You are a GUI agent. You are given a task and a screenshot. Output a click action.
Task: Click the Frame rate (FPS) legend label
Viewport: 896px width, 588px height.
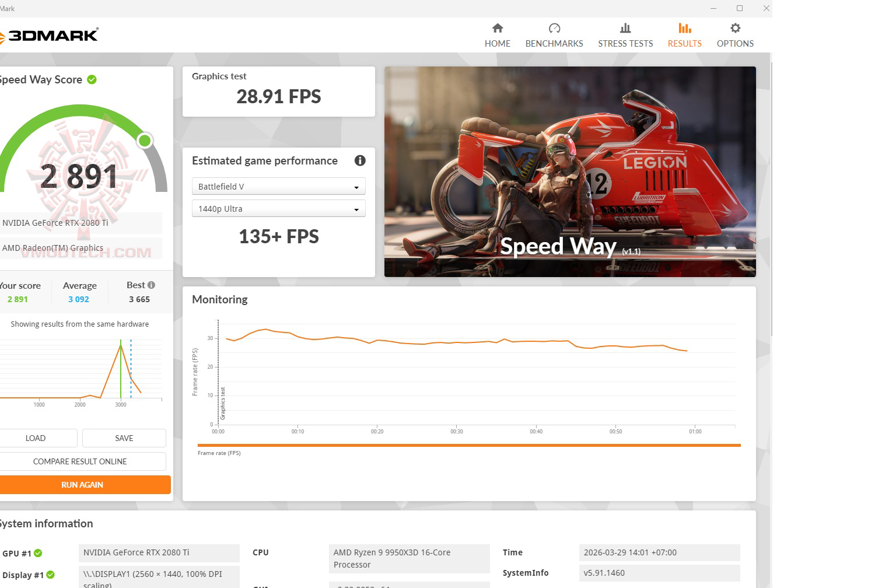(x=219, y=453)
